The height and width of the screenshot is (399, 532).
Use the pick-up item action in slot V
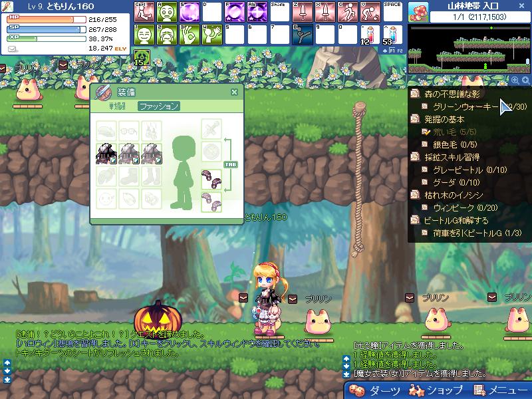370,12
